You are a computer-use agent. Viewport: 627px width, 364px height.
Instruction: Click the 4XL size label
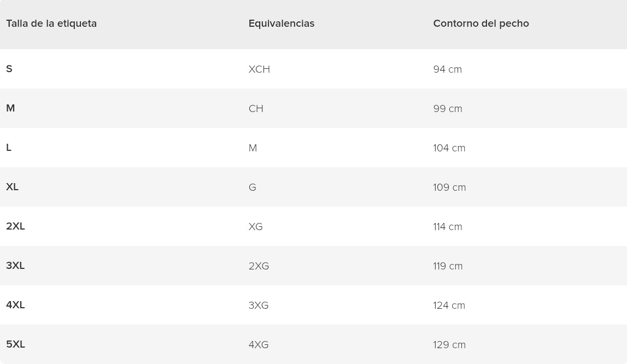(x=15, y=305)
